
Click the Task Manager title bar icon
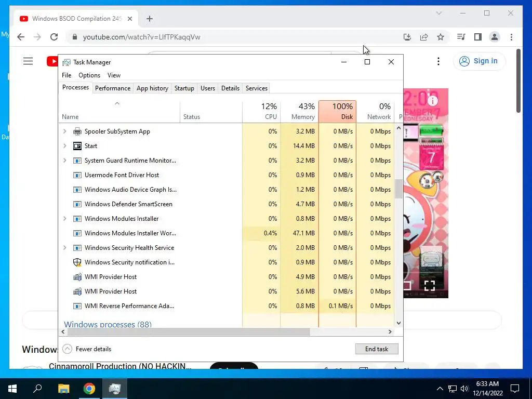click(x=66, y=62)
